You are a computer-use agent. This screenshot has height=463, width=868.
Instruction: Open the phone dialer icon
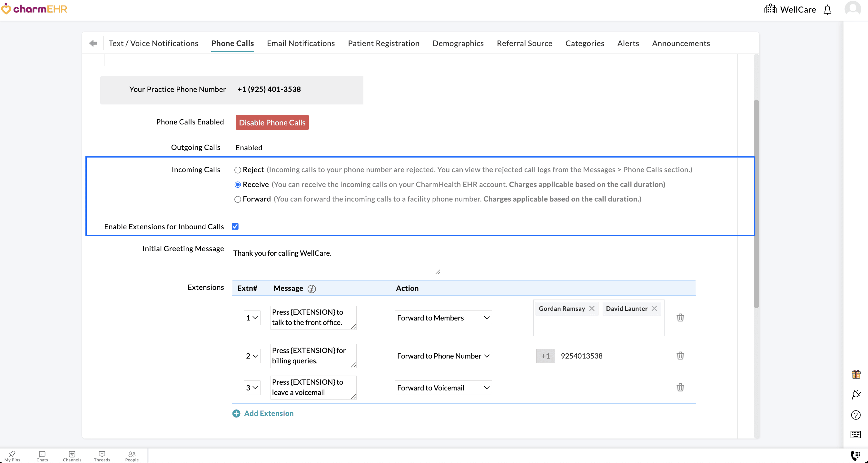[856, 456]
